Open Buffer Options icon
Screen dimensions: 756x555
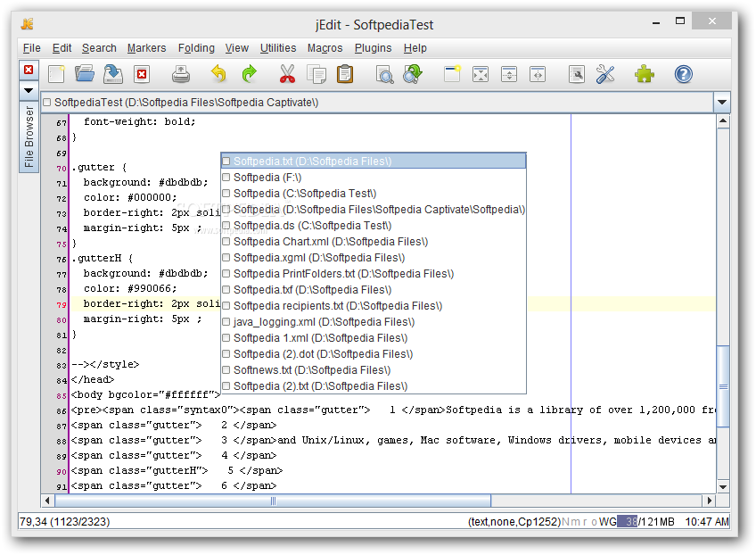tap(577, 74)
